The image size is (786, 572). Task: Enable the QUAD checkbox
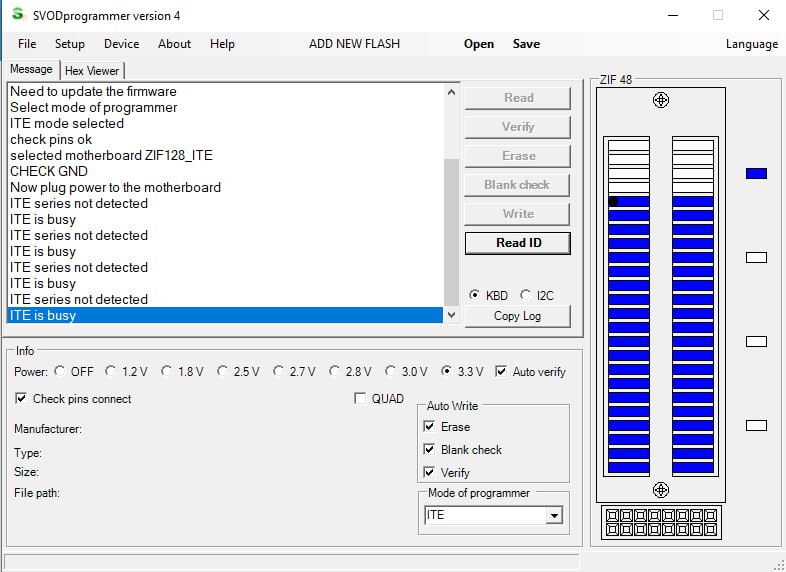click(361, 399)
